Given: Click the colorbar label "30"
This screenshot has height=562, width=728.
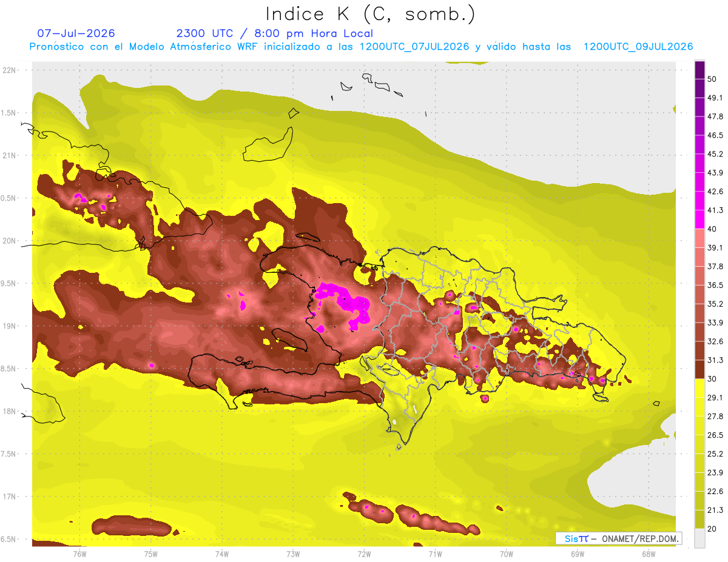Looking at the screenshot, I should [x=712, y=379].
